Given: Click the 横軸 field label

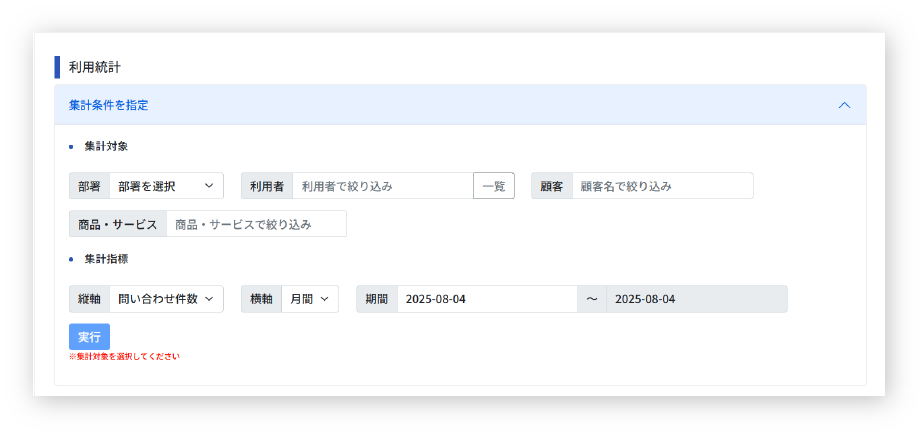Looking at the screenshot, I should coord(262,299).
